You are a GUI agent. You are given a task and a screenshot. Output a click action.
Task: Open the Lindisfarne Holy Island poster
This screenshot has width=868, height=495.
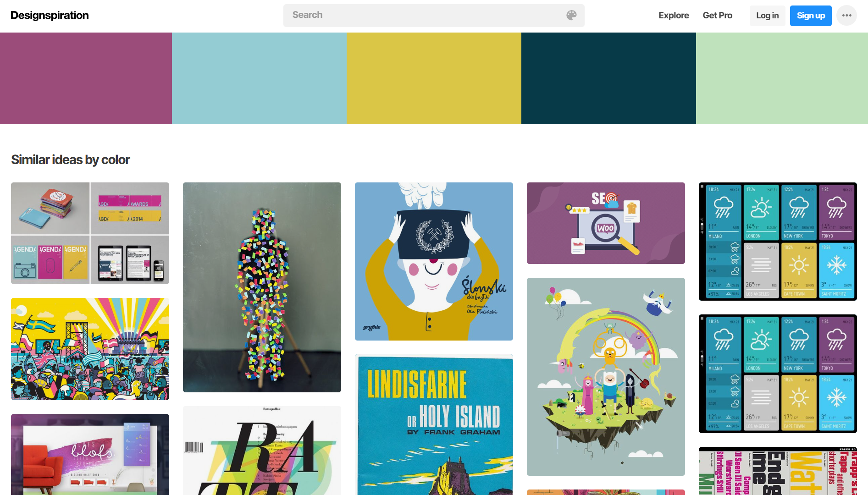(x=434, y=424)
